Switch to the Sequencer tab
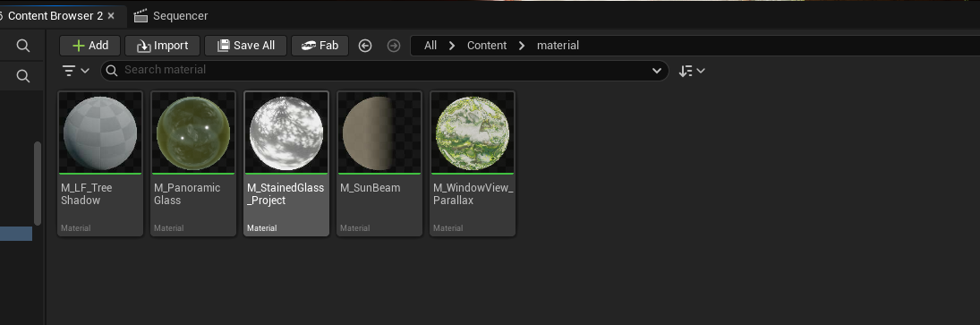Image resolution: width=980 pixels, height=325 pixels. coord(171,15)
